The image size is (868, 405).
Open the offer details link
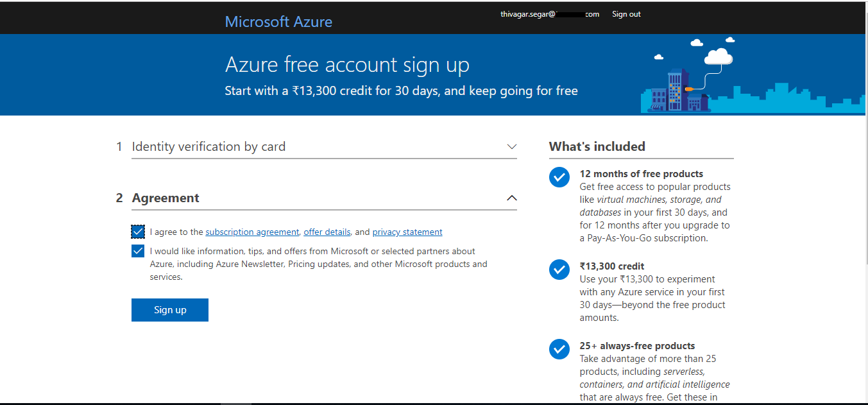tap(327, 232)
